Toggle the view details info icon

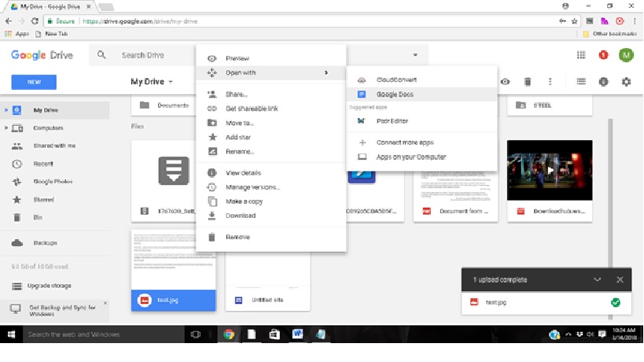(603, 82)
